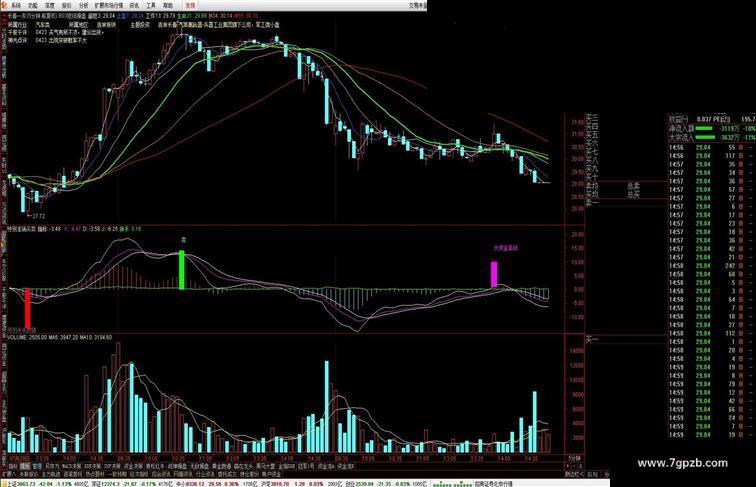
Task: Click the 5分钟 period selector
Action: tap(575, 458)
